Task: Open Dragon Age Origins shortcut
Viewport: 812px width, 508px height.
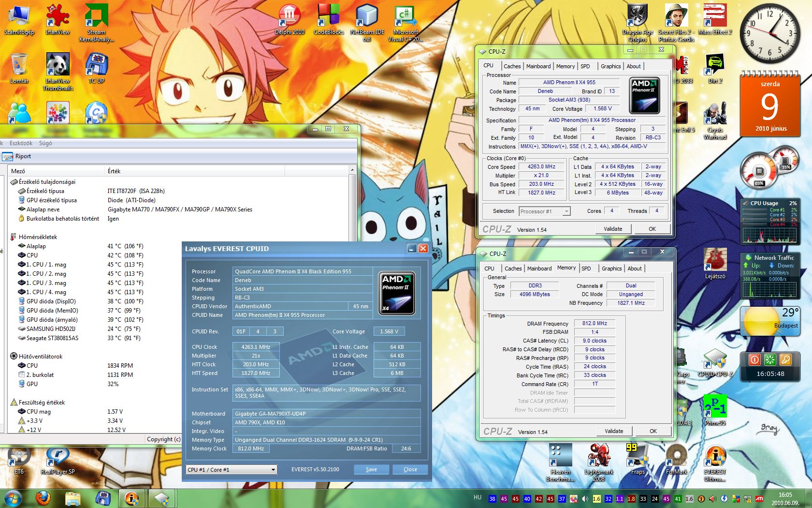Action: (638, 22)
